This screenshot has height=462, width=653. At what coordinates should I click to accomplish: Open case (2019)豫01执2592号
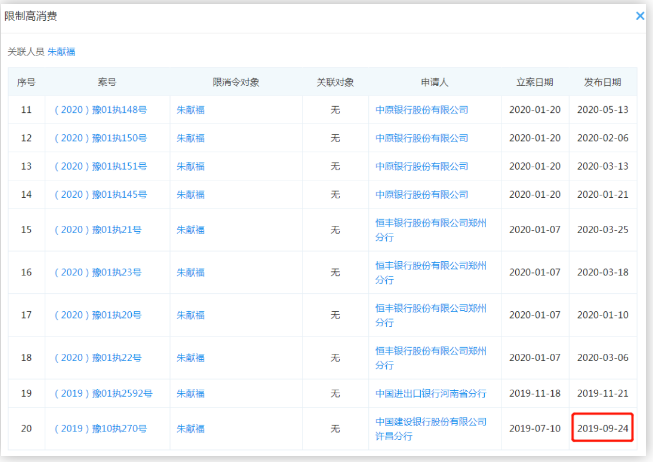(103, 393)
